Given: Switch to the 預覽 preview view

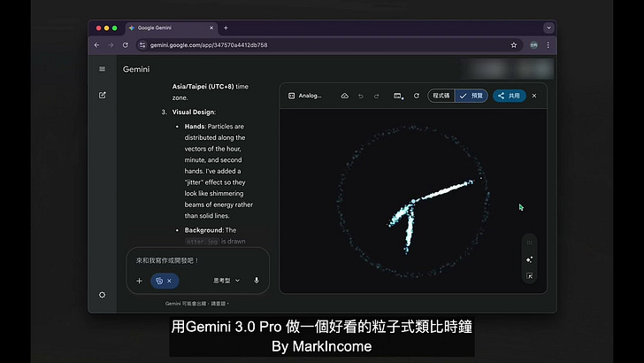Looking at the screenshot, I should [471, 96].
